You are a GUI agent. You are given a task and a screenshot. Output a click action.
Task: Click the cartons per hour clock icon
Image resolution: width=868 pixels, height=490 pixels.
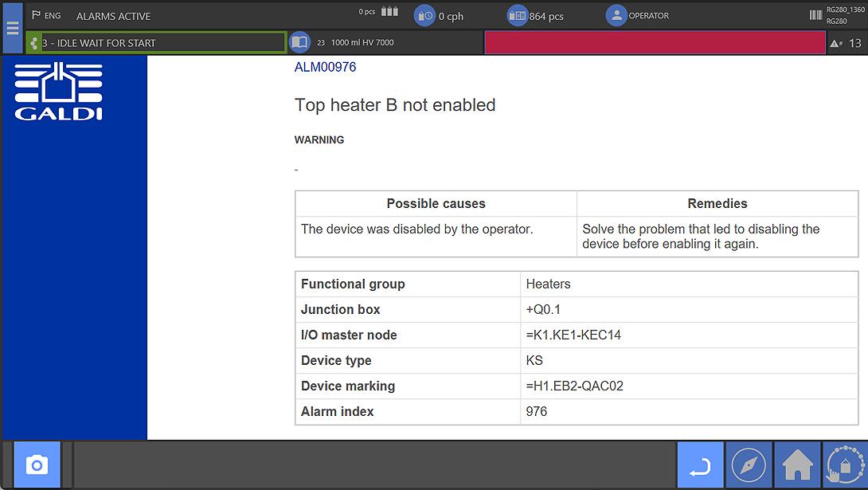[424, 16]
